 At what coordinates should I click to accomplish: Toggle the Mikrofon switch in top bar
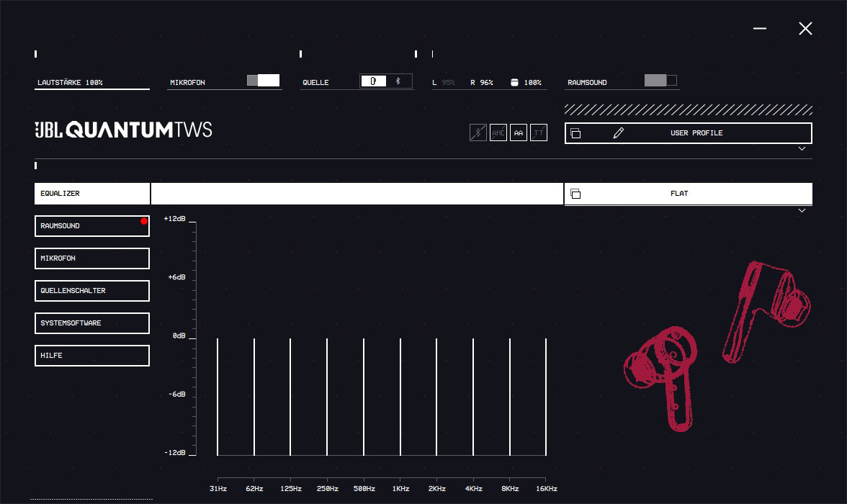[263, 81]
